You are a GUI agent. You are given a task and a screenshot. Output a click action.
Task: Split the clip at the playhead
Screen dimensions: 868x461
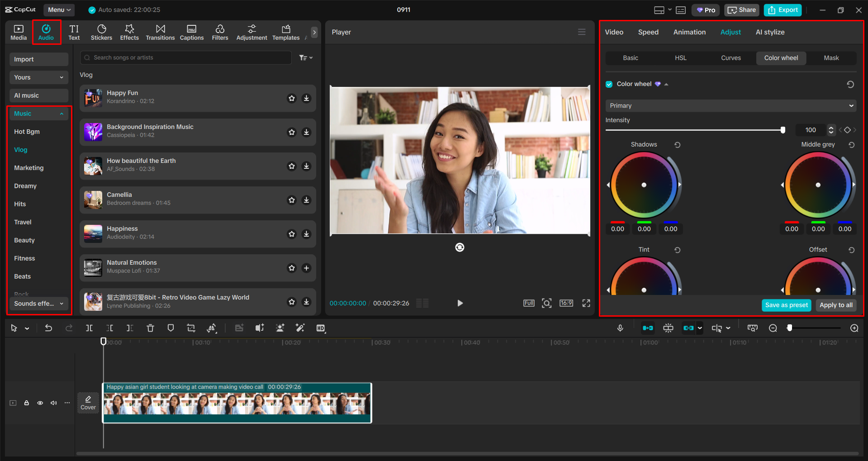tap(89, 328)
